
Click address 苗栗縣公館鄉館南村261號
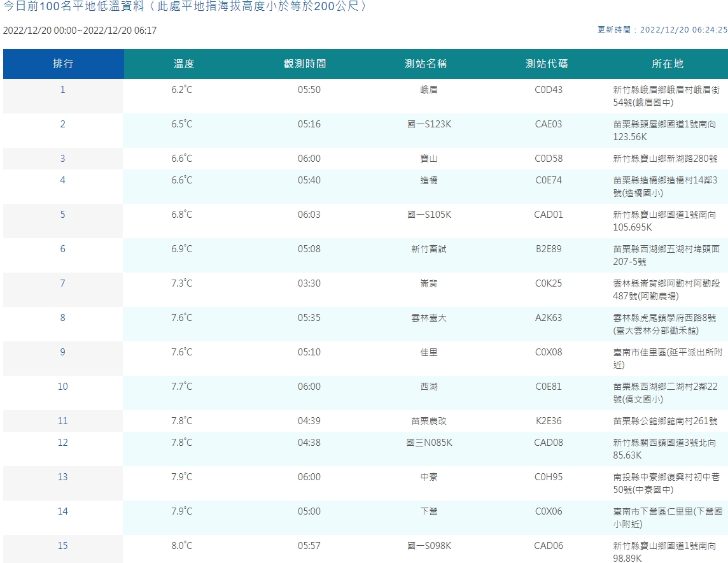click(x=665, y=421)
